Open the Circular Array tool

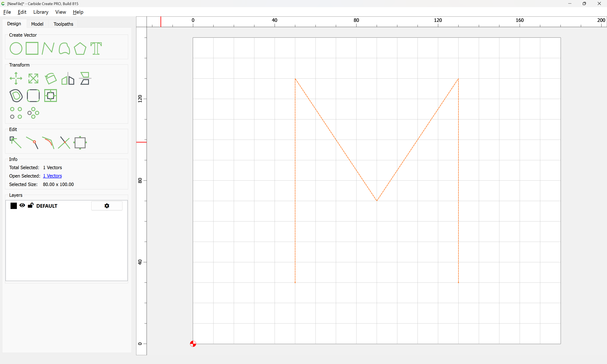point(33,113)
